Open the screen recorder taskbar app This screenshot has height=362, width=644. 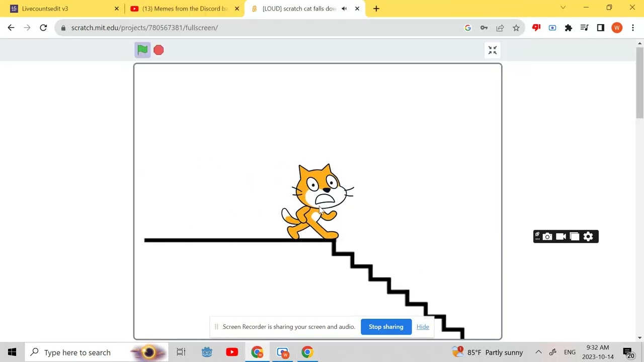tap(282, 352)
